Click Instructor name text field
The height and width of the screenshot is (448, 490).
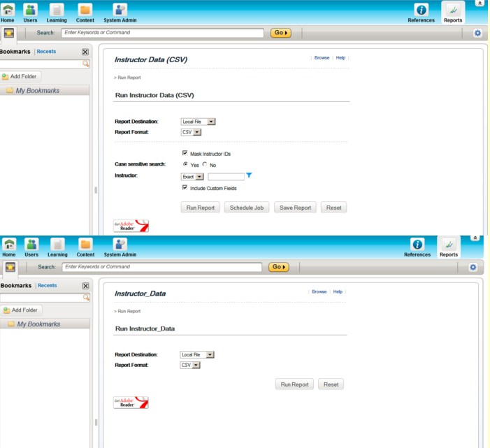(x=226, y=177)
